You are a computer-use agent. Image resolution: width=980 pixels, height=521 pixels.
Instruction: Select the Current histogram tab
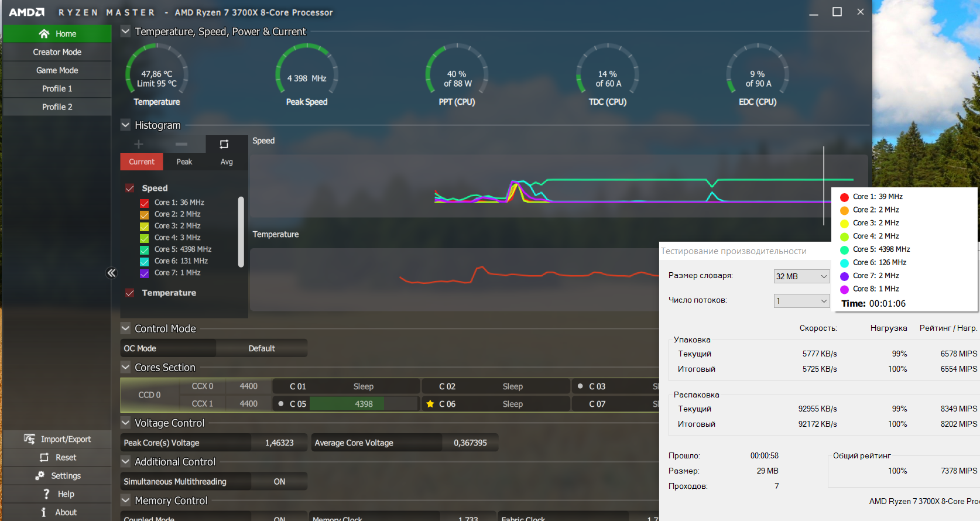142,162
